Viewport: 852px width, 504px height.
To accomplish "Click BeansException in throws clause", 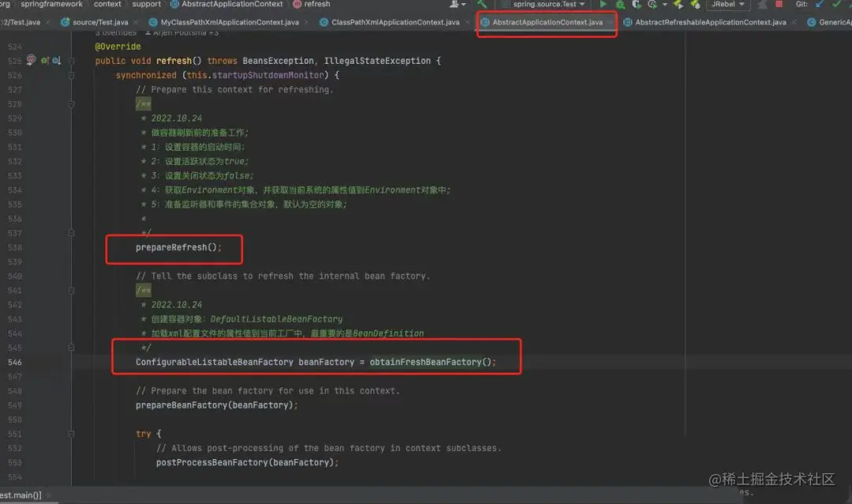I will pos(278,61).
